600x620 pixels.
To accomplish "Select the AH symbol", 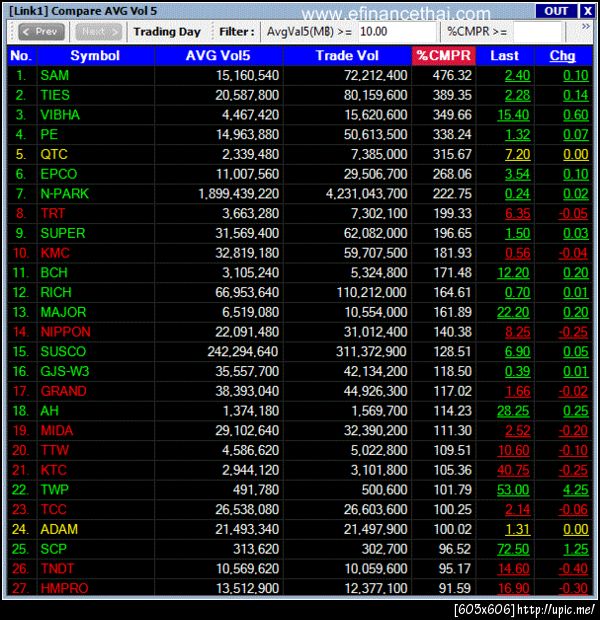I will tap(49, 411).
